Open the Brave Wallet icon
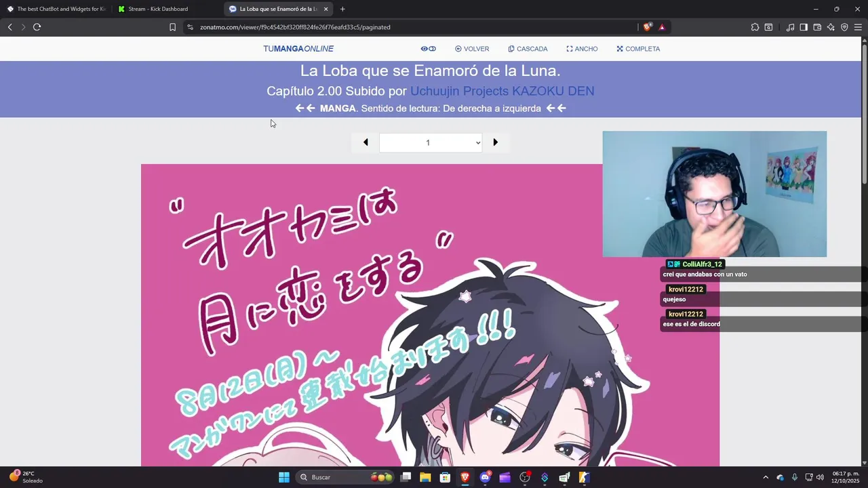The width and height of the screenshot is (868, 488). (x=817, y=27)
